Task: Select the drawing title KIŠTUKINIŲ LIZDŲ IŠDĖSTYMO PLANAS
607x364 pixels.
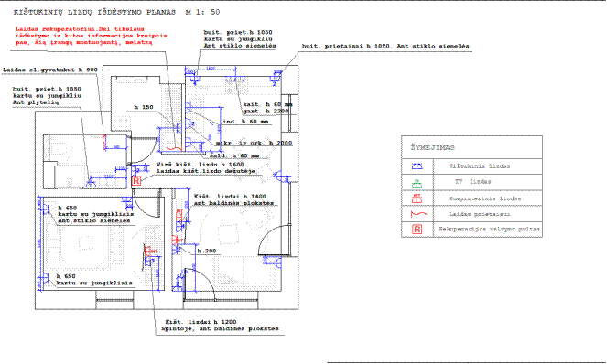Action: tap(94, 12)
